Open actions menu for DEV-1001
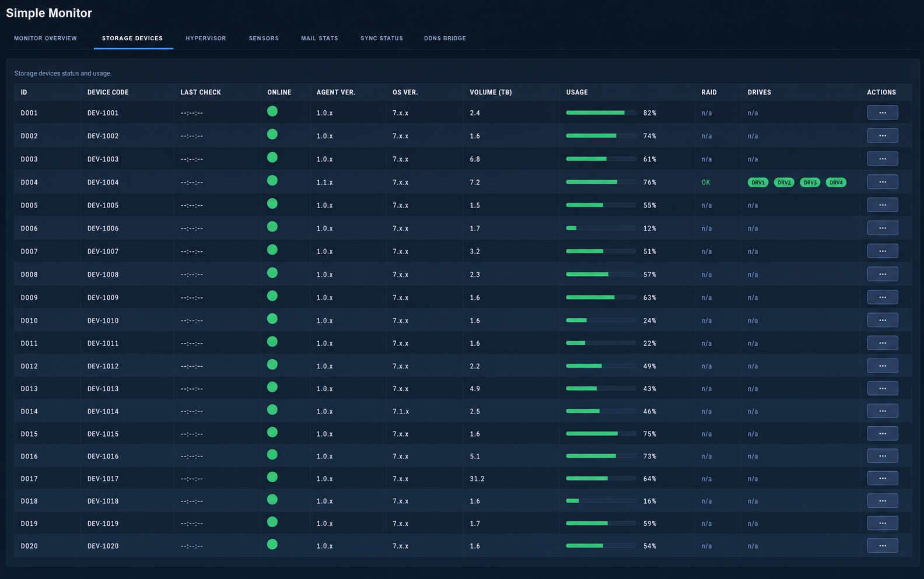The image size is (924, 579). click(883, 113)
